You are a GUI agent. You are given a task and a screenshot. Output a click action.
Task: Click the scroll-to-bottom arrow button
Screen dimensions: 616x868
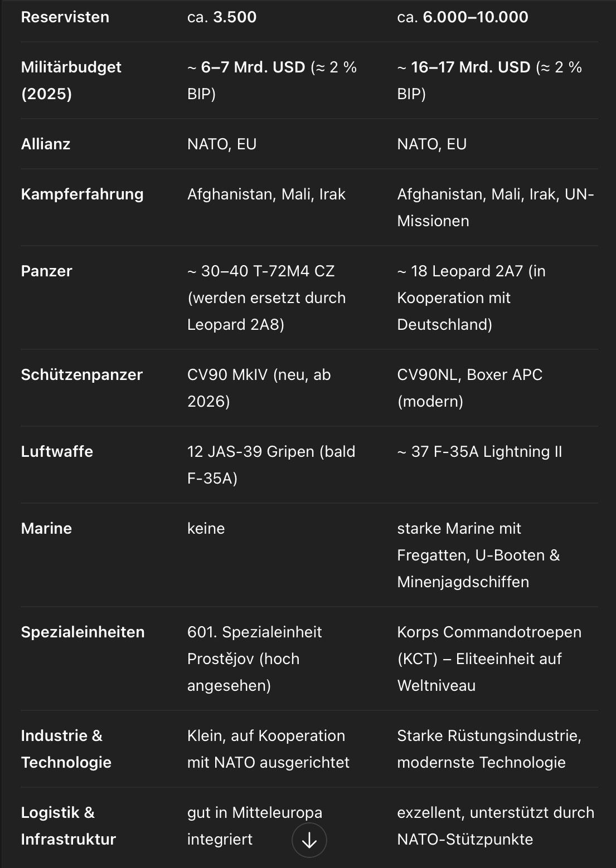pos(309,840)
